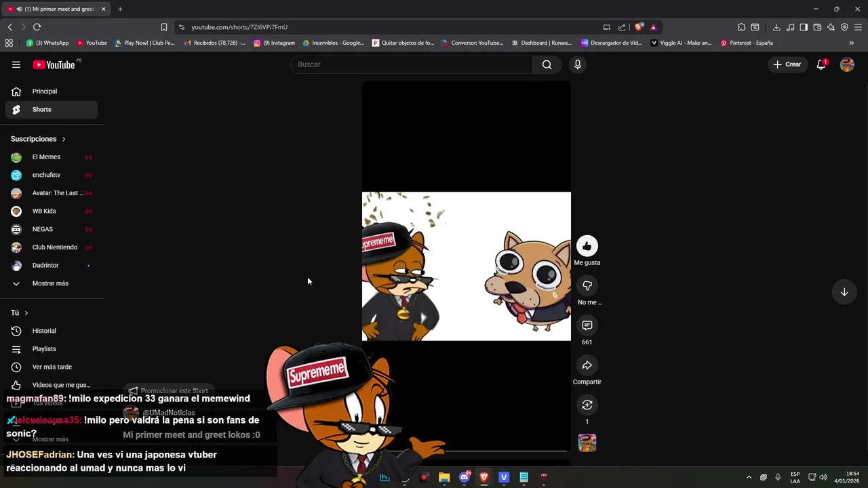Click the Remix icon on the short
Screen dimensions: 868x488
coord(587,405)
